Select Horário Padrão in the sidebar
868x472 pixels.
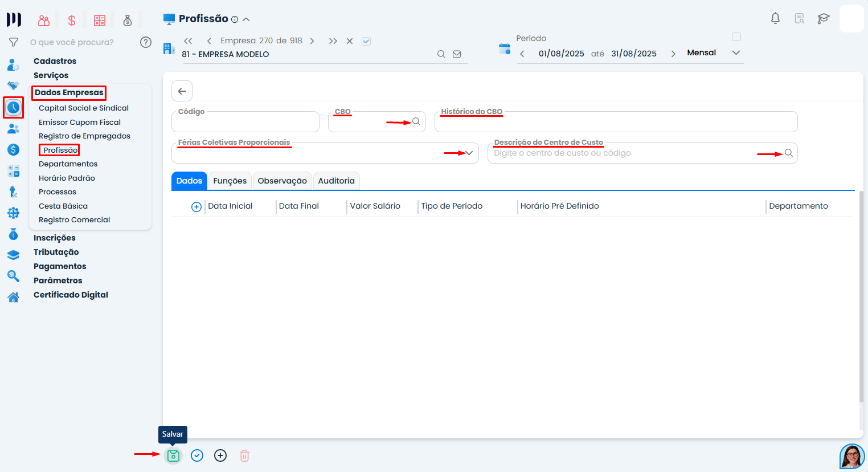[x=67, y=178]
